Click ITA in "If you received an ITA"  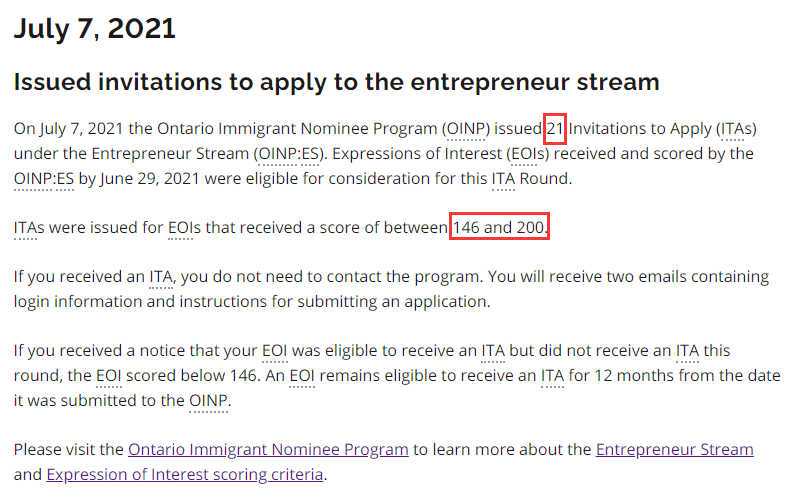coord(162,276)
